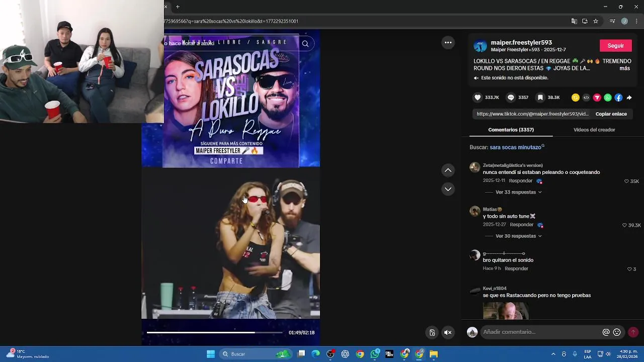The height and width of the screenshot is (362, 644).
Task: Open the emoji picker in the comment box
Action: click(617, 332)
